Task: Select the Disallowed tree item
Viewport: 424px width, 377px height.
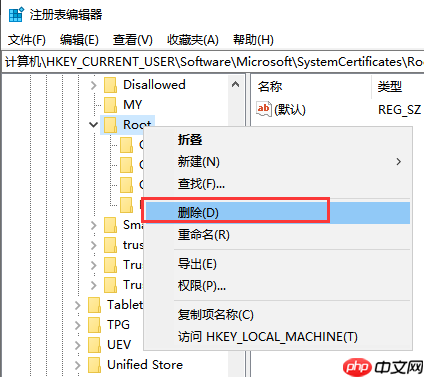Action: coord(154,85)
